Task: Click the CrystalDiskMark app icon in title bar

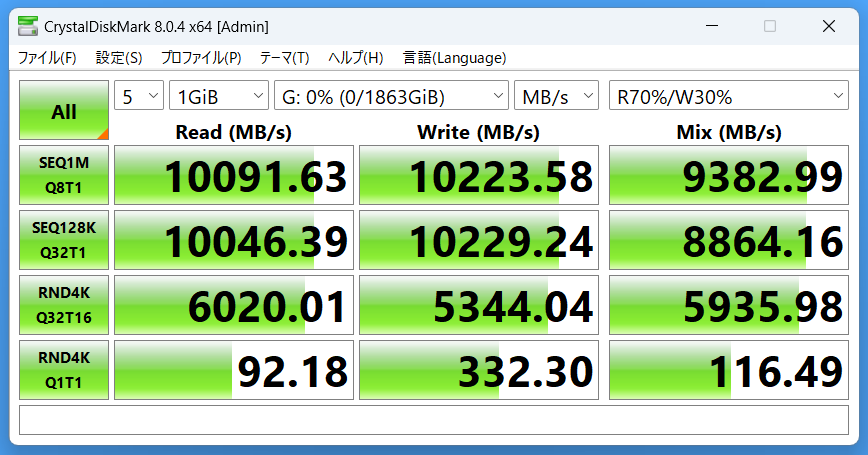Action: [28, 26]
